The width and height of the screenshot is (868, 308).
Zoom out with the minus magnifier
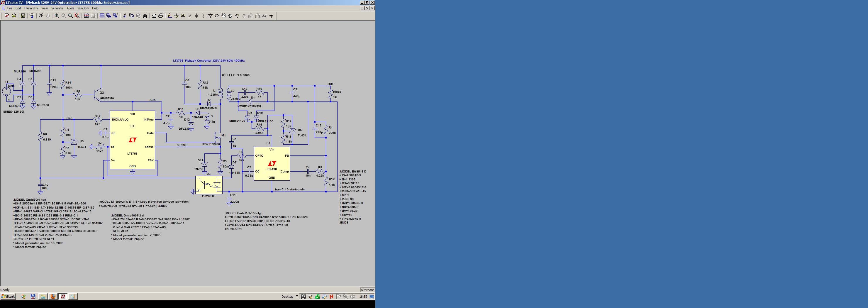tap(70, 16)
